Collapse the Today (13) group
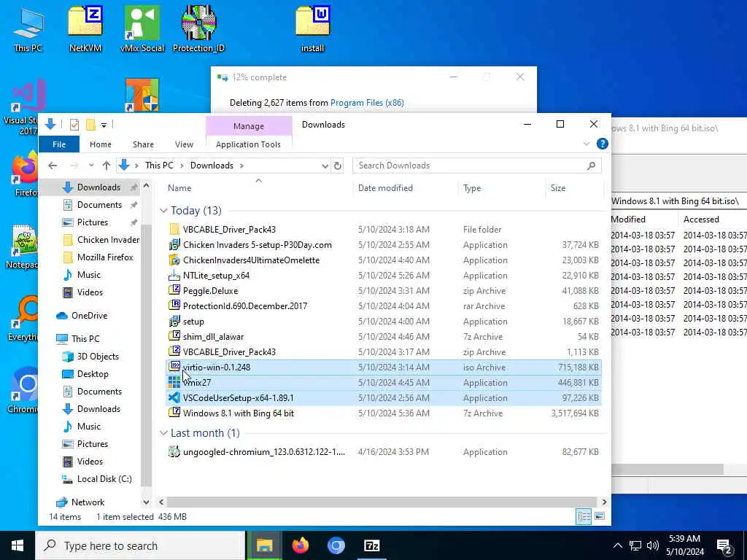 point(163,211)
